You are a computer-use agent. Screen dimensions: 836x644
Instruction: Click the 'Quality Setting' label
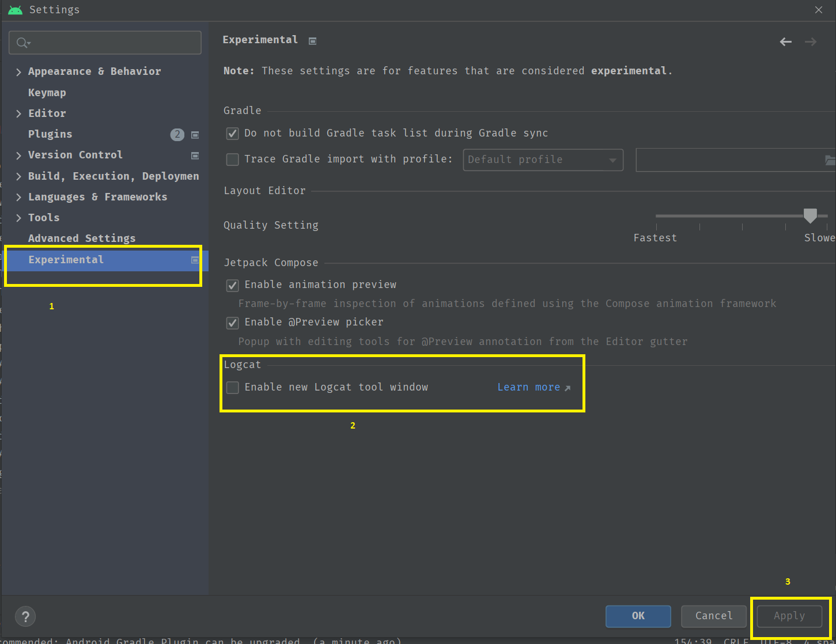(271, 225)
